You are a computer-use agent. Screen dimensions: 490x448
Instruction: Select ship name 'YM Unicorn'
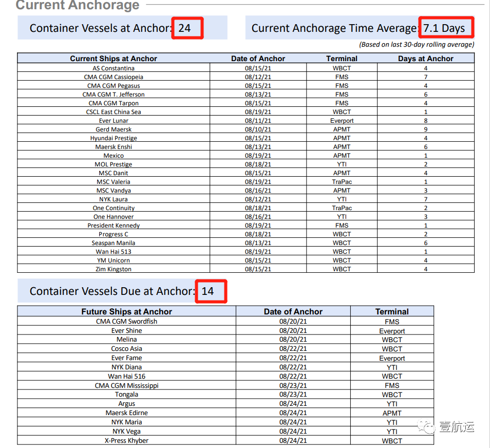[x=114, y=260]
